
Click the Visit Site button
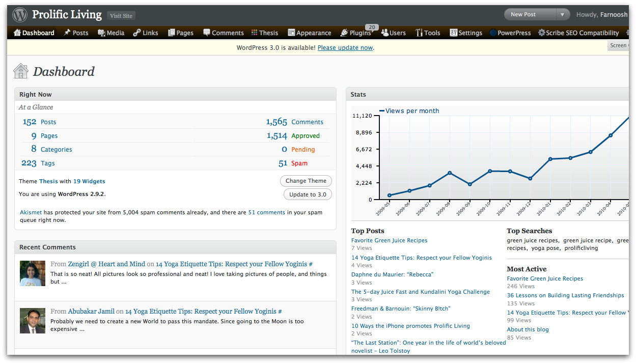[121, 16]
